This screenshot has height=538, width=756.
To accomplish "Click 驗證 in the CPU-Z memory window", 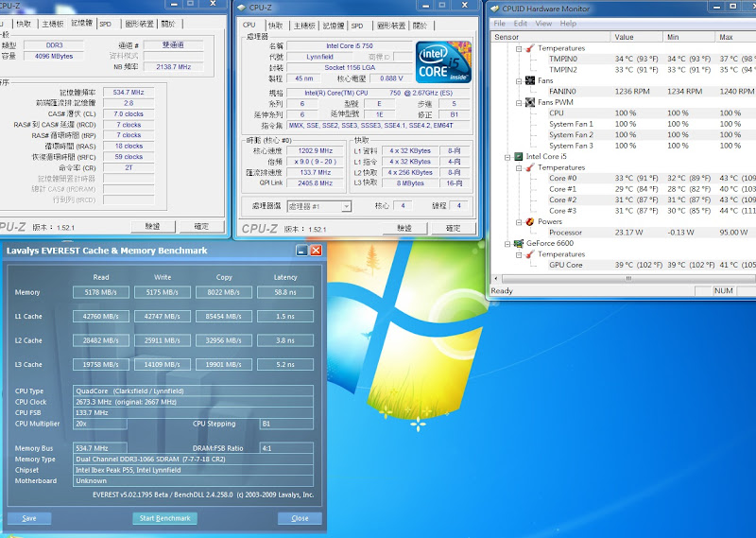I will [152, 226].
